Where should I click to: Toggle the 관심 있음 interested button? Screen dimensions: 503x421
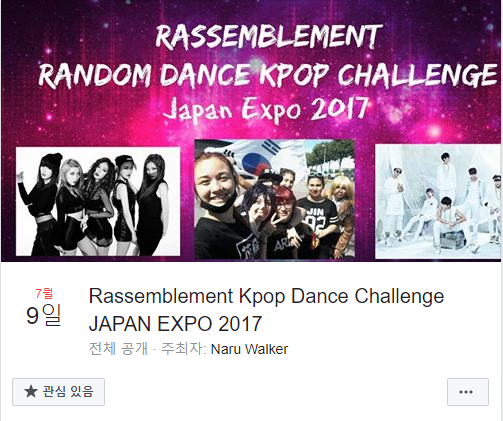[x=58, y=392]
